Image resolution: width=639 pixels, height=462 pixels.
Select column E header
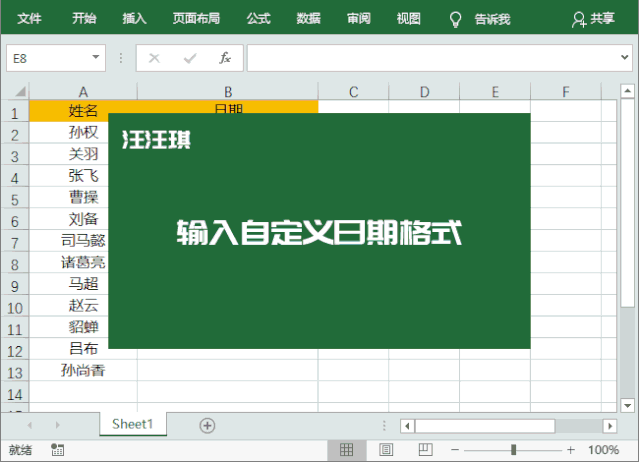(495, 92)
